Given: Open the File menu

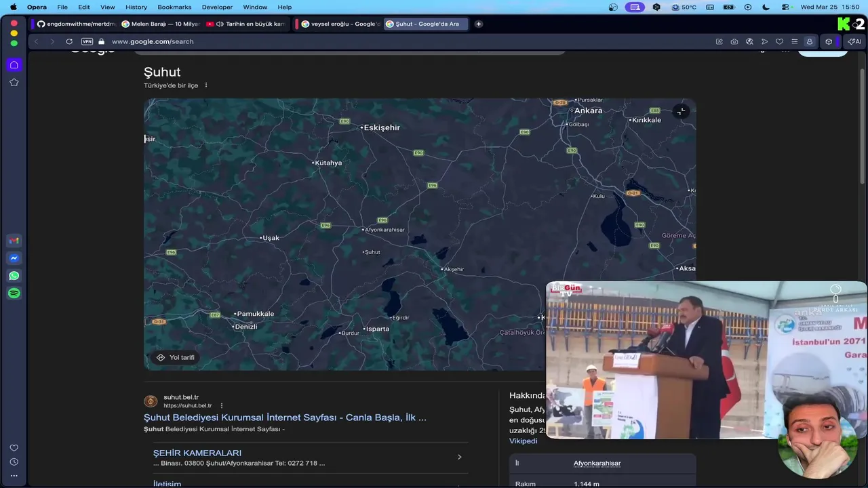Looking at the screenshot, I should coord(62,7).
